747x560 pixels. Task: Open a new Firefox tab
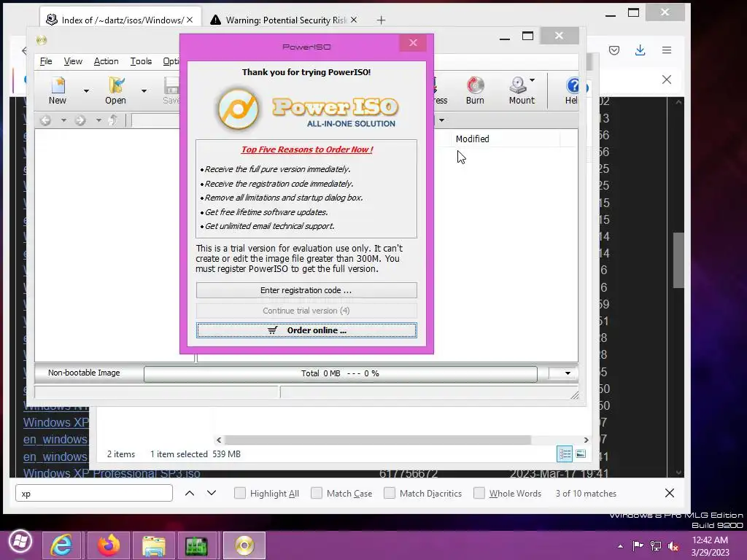(381, 20)
